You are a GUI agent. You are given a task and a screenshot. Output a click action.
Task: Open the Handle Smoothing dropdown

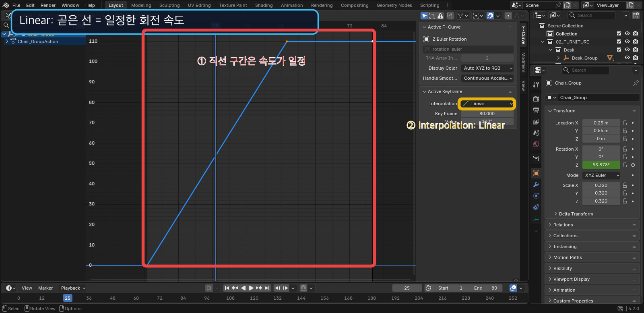pyautogui.click(x=487, y=78)
